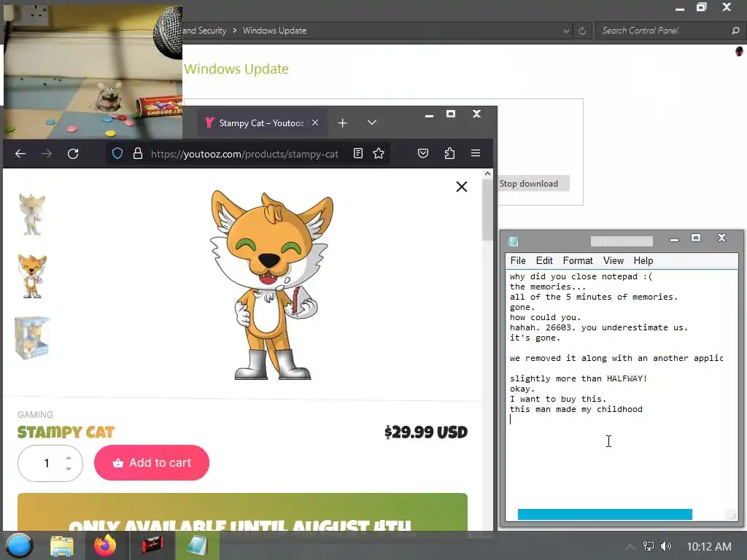Click the 10:12 AM taskbar clock

708,547
